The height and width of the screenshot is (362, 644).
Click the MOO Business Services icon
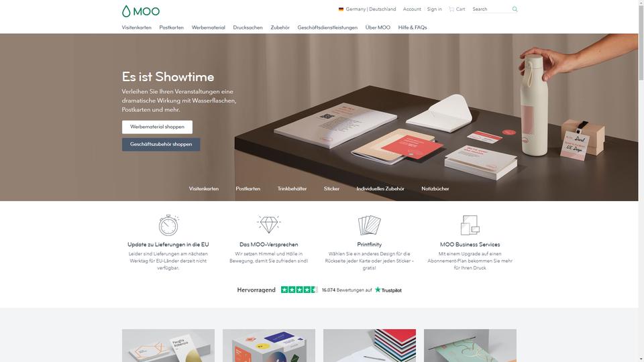point(470,225)
